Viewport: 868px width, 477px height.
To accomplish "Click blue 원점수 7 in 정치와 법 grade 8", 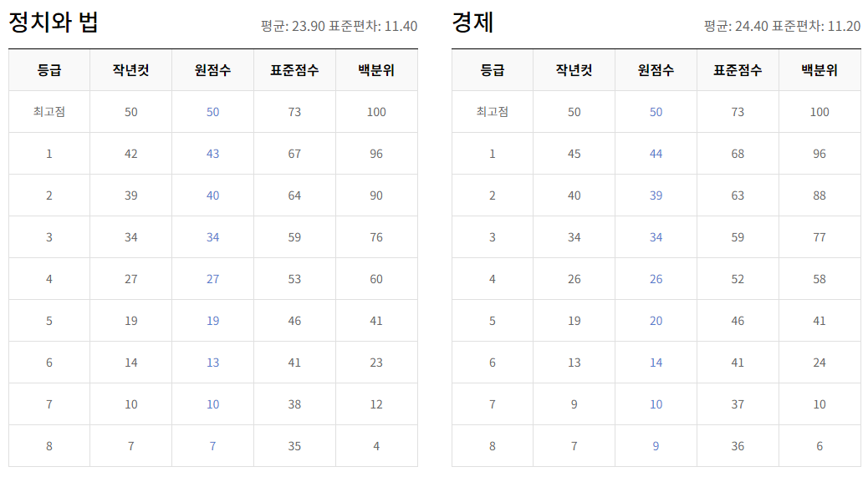I will 212,446.
